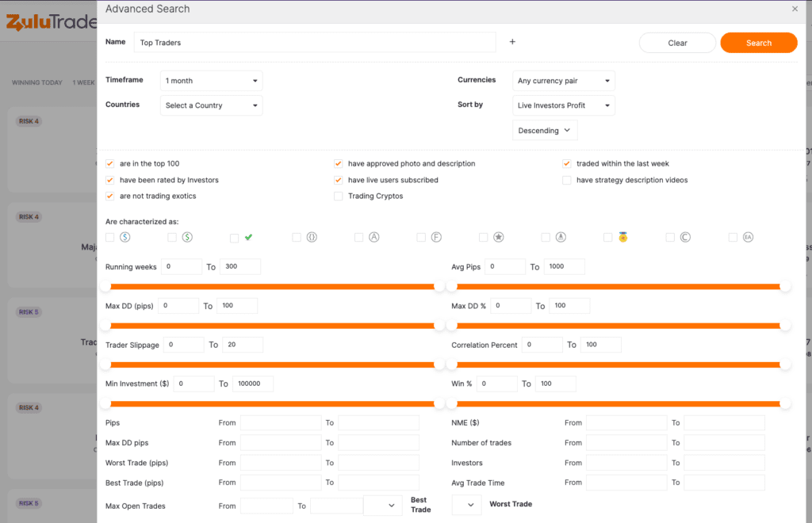Tick the checkbox beside the gold medal badge
This screenshot has width=812, height=523.
[608, 237]
